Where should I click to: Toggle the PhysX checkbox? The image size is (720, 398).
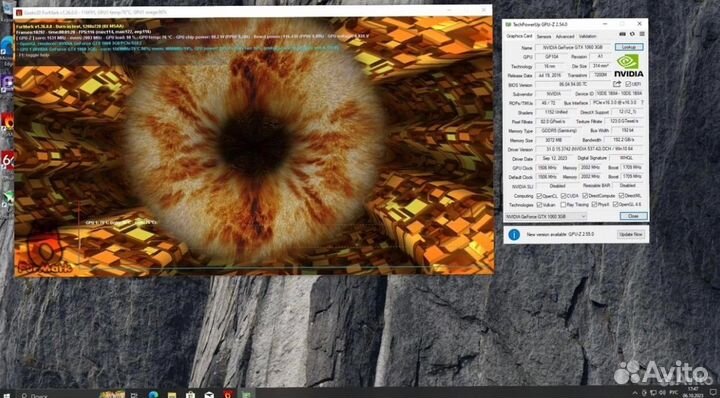pos(594,205)
